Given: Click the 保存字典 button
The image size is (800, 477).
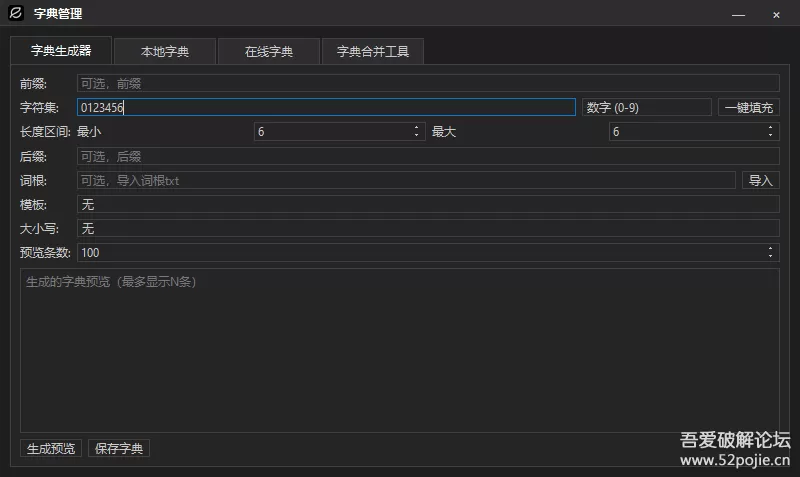Looking at the screenshot, I should [x=119, y=448].
